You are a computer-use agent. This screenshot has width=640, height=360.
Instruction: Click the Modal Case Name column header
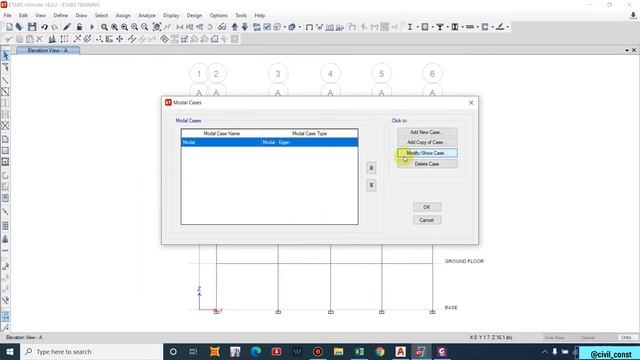(222, 133)
